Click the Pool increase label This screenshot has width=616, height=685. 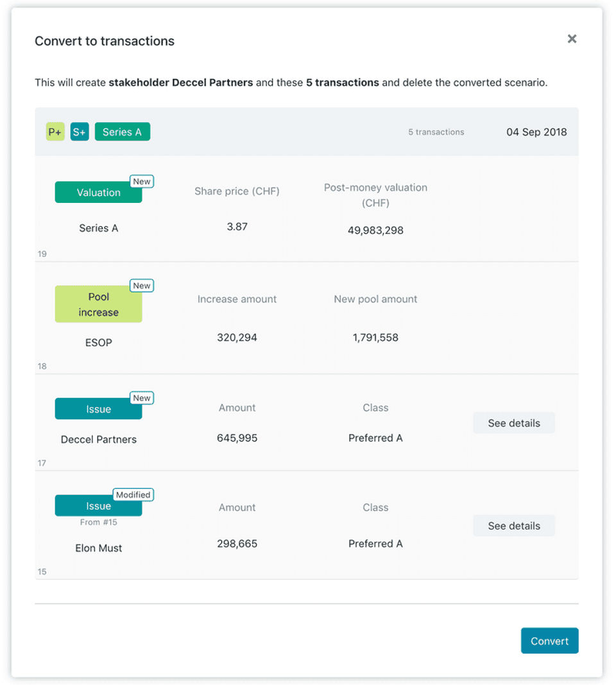[x=98, y=304]
